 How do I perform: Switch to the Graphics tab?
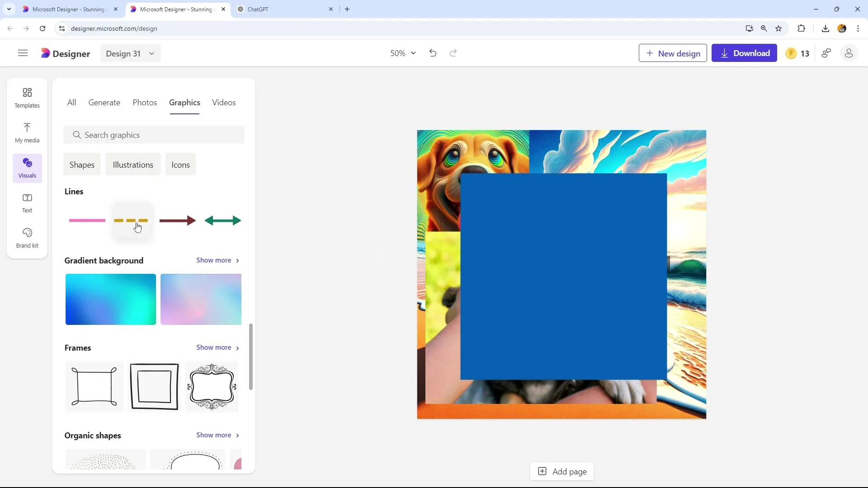(184, 103)
